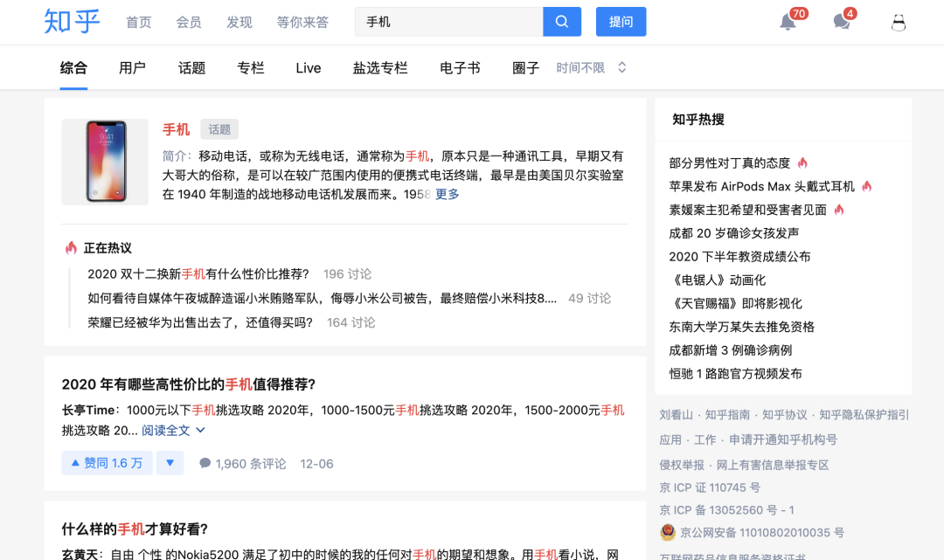Click the 提问 ask question button
Image resolution: width=944 pixels, height=560 pixels.
point(621,22)
